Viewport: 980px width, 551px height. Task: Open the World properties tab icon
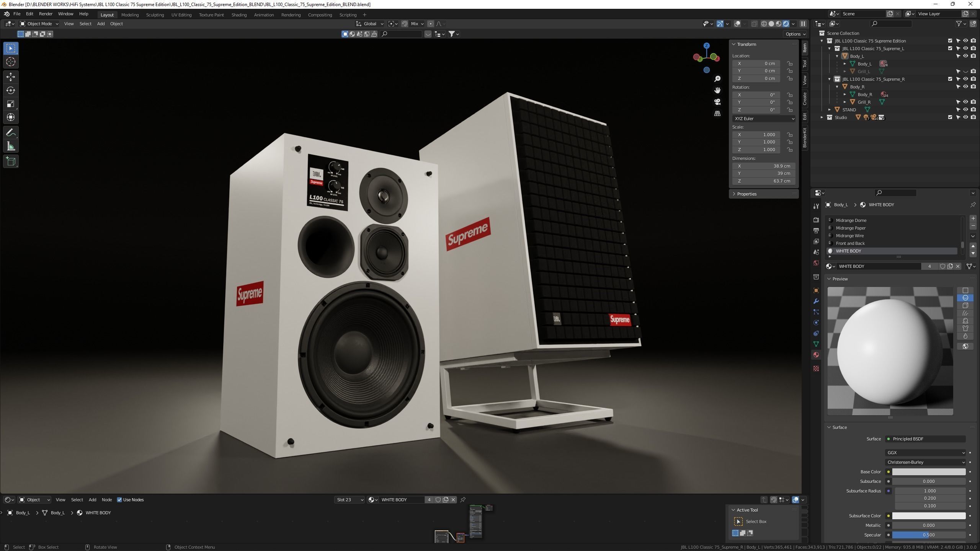pyautogui.click(x=816, y=263)
